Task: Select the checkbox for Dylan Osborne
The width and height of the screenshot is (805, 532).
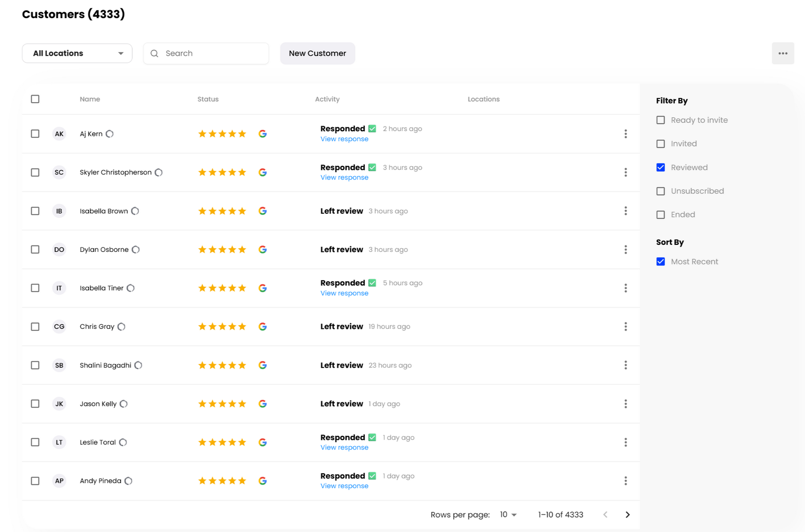Action: (x=35, y=250)
